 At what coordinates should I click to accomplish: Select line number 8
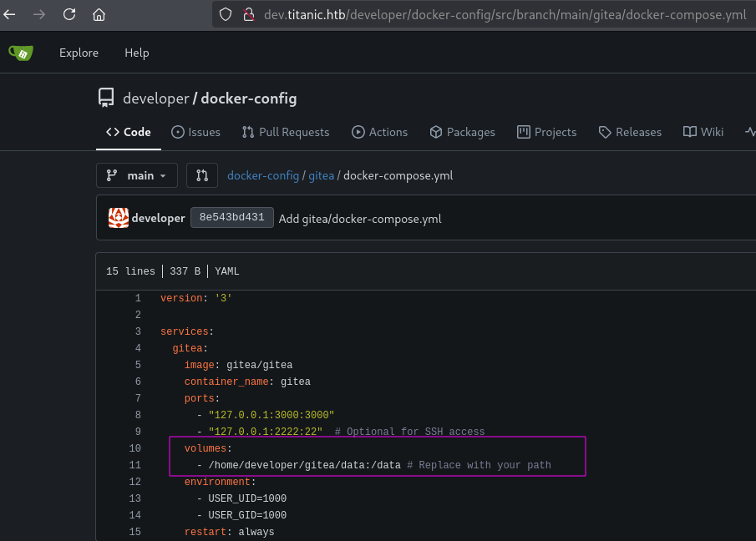click(x=138, y=415)
